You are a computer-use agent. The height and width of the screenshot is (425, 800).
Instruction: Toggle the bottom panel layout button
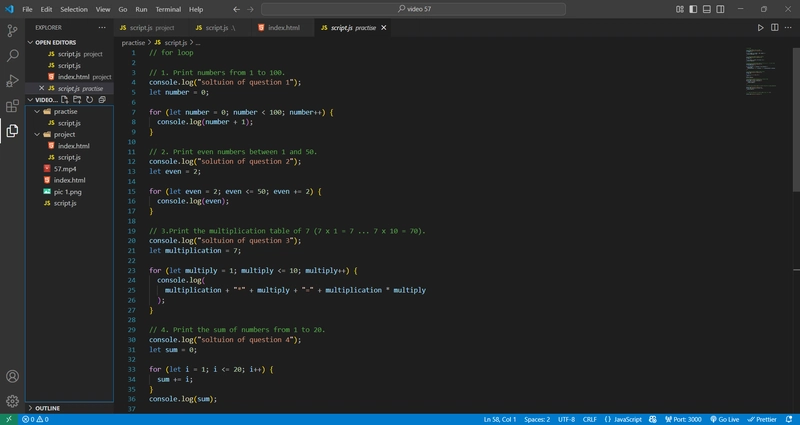pos(707,9)
